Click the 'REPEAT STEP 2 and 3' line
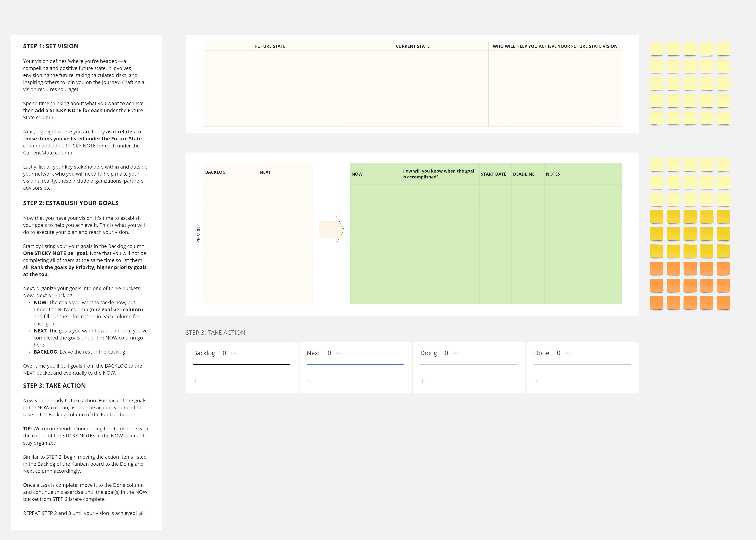 [x=83, y=513]
